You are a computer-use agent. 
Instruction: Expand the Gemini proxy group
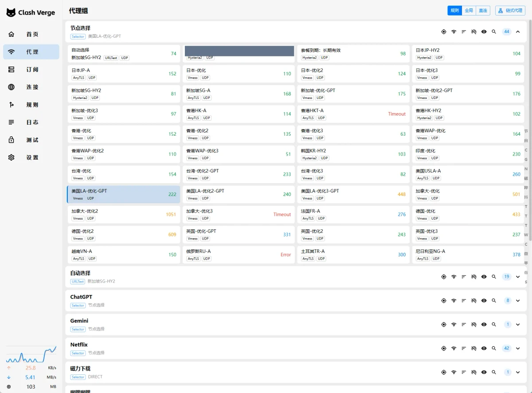click(518, 325)
